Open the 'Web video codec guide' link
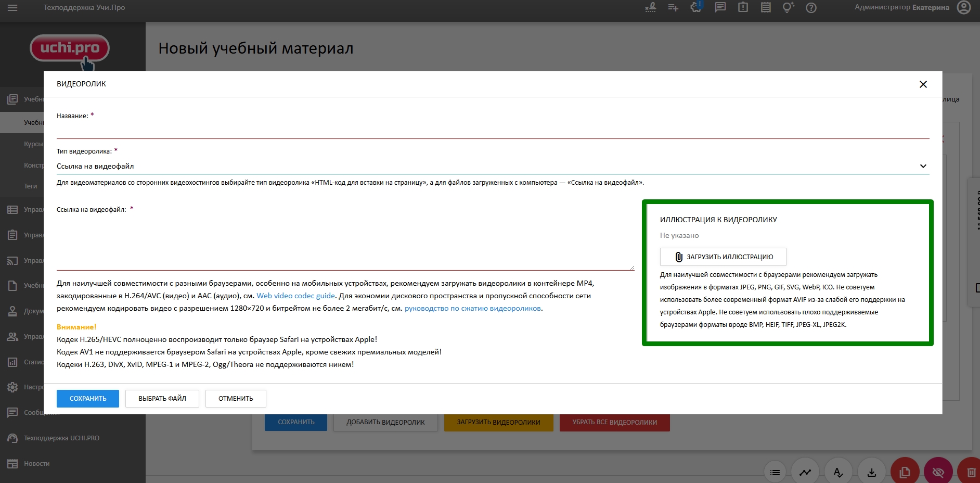The height and width of the screenshot is (483, 980). (295, 296)
